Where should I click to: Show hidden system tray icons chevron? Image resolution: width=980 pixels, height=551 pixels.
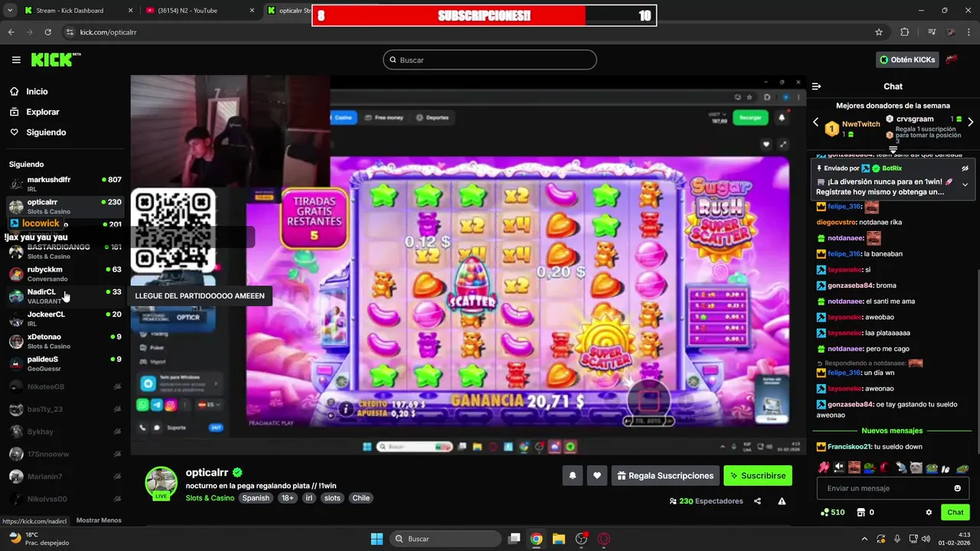pyautogui.click(x=865, y=539)
